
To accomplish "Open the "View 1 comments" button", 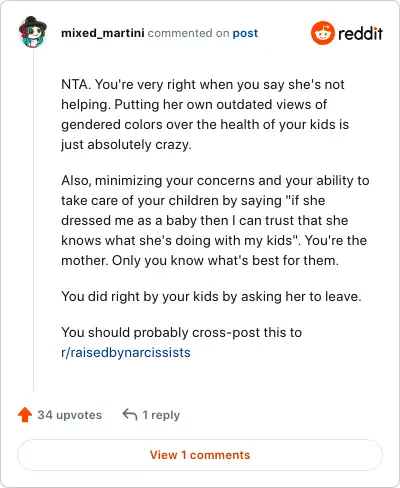I will tap(200, 455).
